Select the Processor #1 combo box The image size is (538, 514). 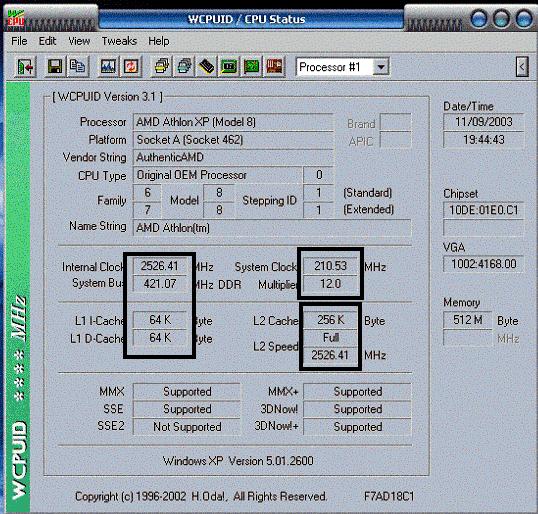pos(342,67)
